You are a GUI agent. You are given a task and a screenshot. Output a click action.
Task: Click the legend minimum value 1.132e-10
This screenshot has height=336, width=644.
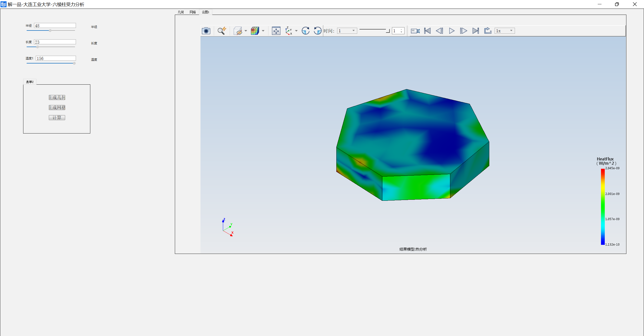612,245
